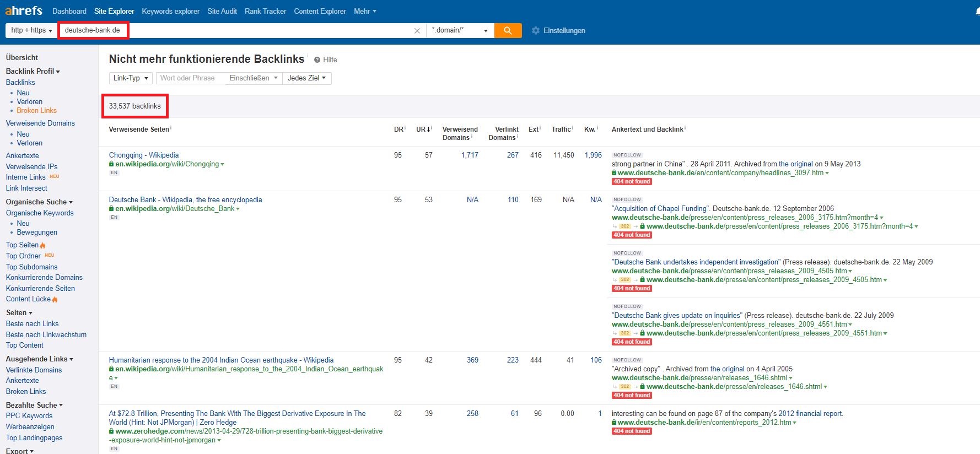The image size is (980, 454).
Task: Click 1,996 keywords for Chongqing row
Action: [593, 155]
